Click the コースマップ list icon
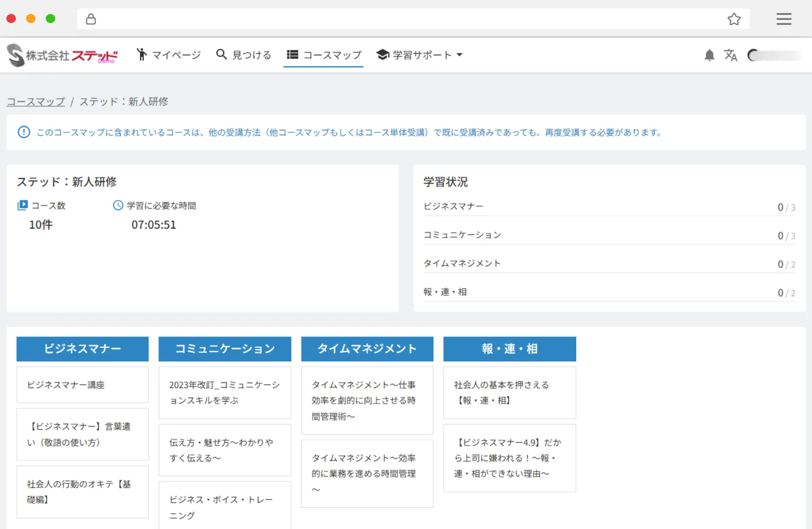The image size is (812, 529). pos(292,55)
